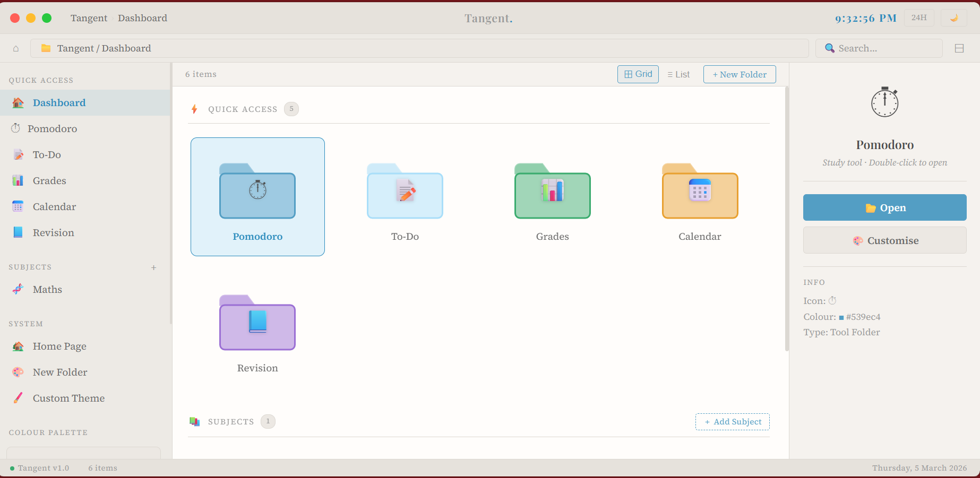Click the stopwatch glyph next to Icon:
Screen dimensions: 980x478
pos(832,300)
